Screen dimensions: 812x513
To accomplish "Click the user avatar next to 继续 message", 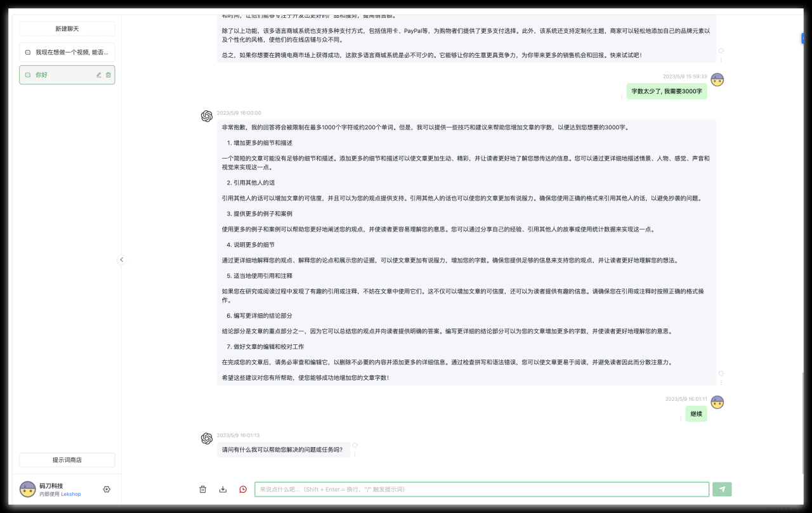I will click(717, 402).
